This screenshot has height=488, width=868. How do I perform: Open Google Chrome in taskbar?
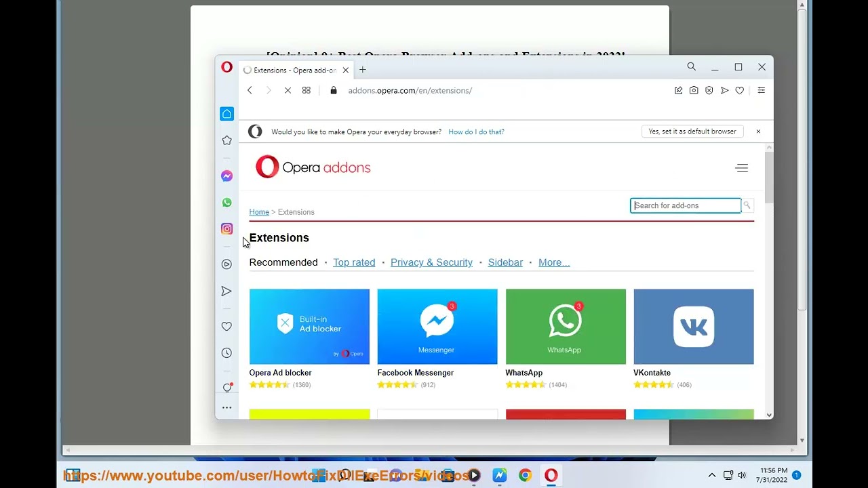tap(525, 476)
